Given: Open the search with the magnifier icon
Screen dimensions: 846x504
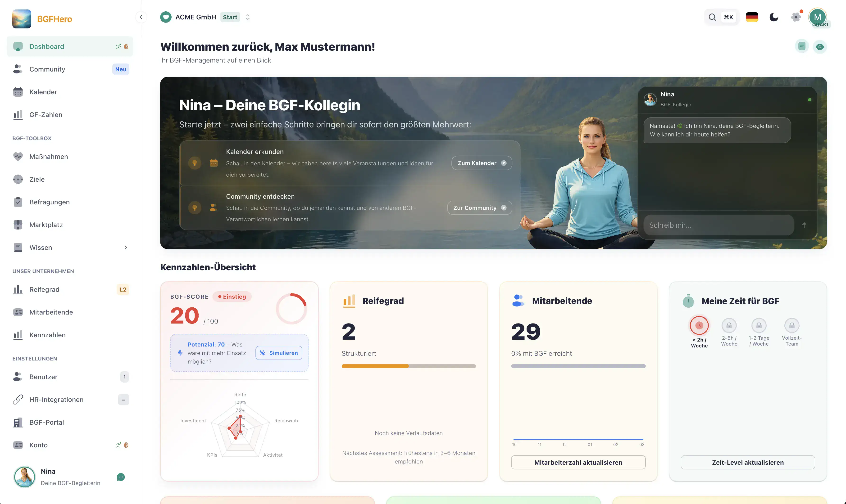Looking at the screenshot, I should click(712, 17).
